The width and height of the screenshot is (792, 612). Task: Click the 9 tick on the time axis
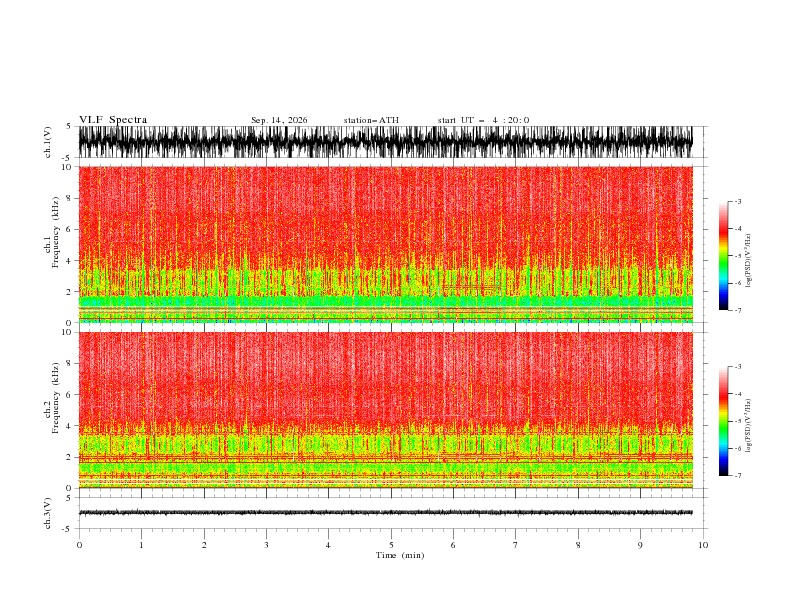tap(640, 545)
